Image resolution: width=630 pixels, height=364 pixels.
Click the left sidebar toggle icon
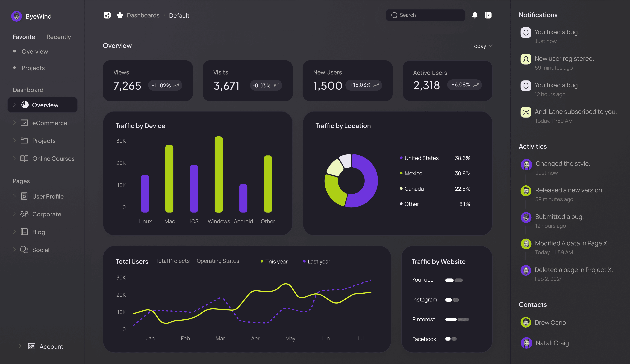pos(107,15)
